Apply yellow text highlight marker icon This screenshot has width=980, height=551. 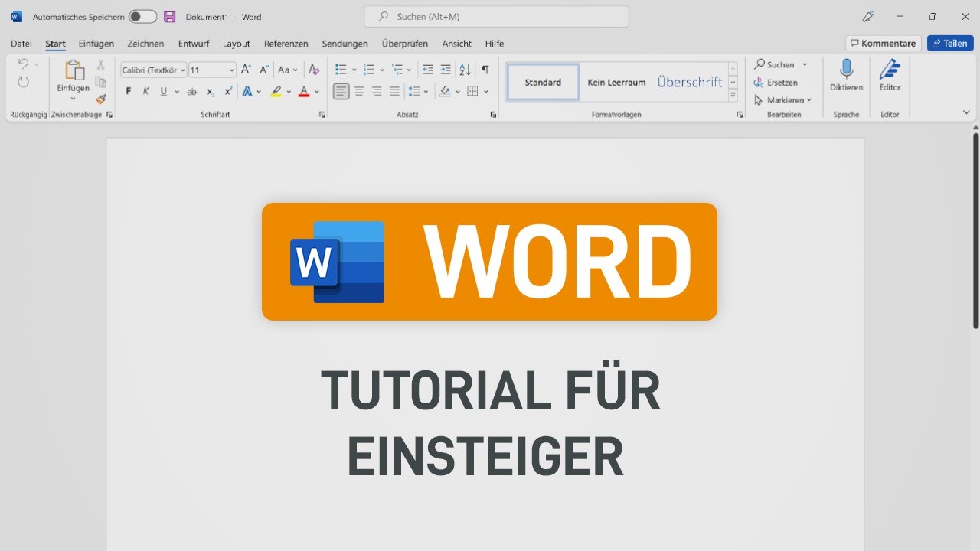[276, 92]
